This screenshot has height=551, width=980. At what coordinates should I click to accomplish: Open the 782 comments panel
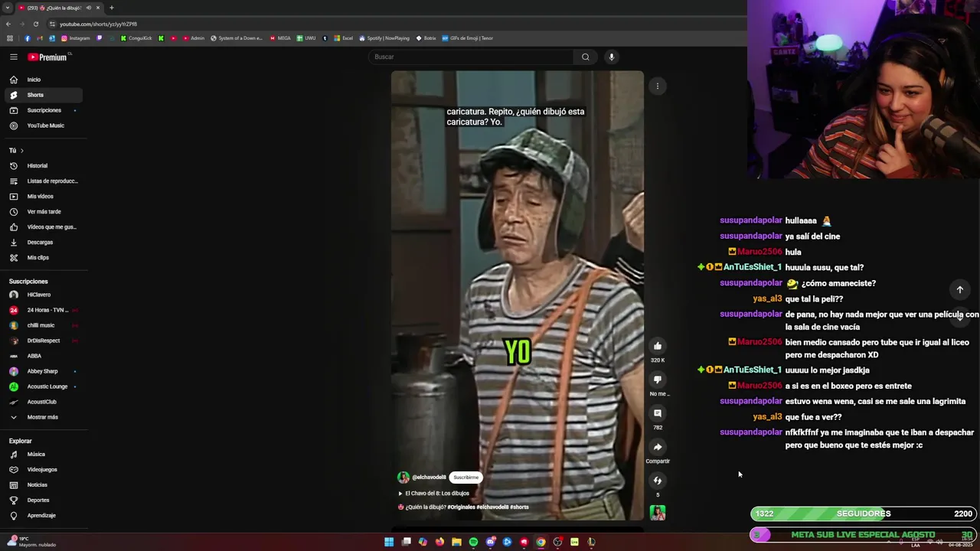click(657, 413)
